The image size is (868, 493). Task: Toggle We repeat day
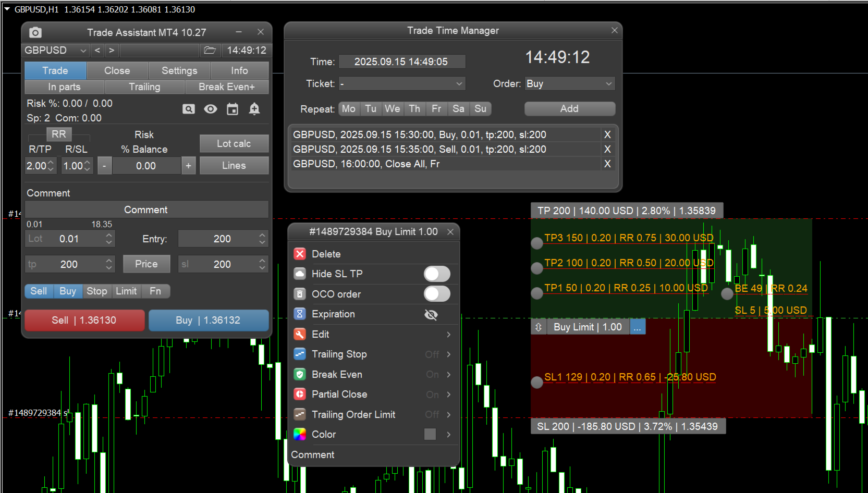(x=393, y=108)
